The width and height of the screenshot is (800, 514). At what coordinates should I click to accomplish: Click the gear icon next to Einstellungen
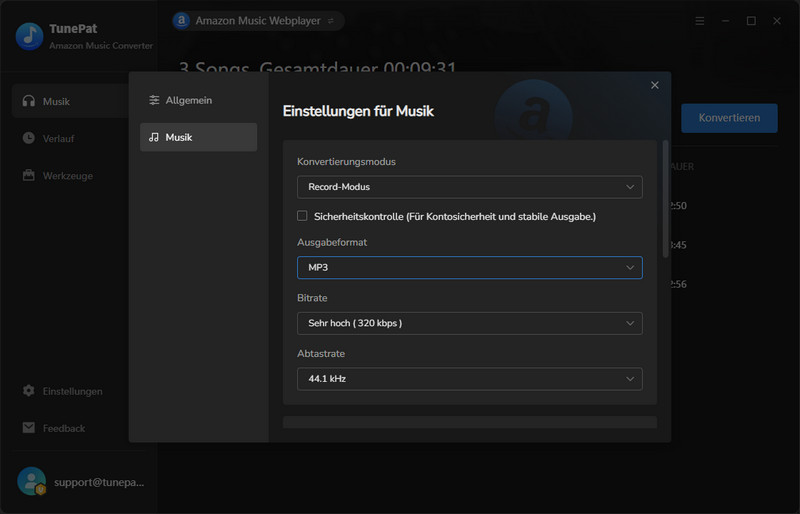click(x=29, y=390)
